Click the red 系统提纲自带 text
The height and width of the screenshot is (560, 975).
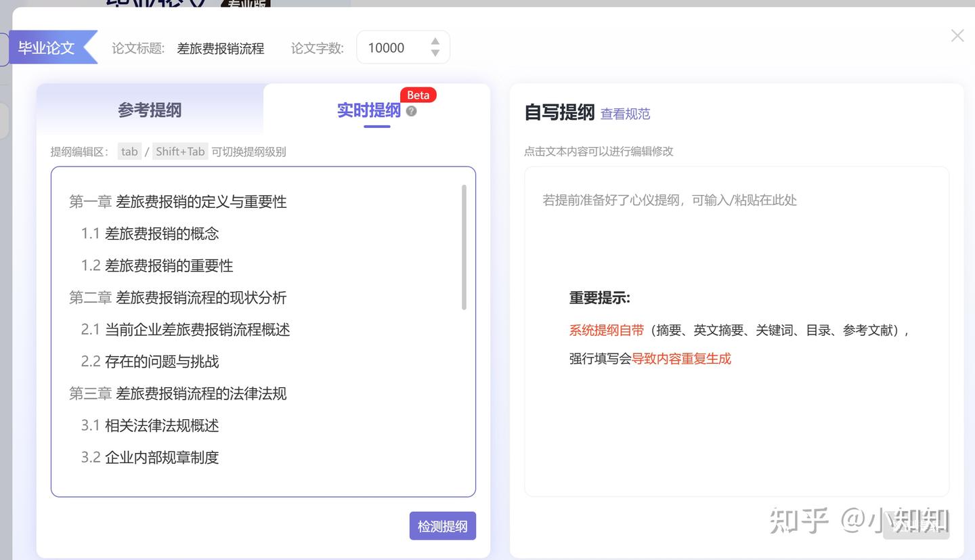click(607, 330)
